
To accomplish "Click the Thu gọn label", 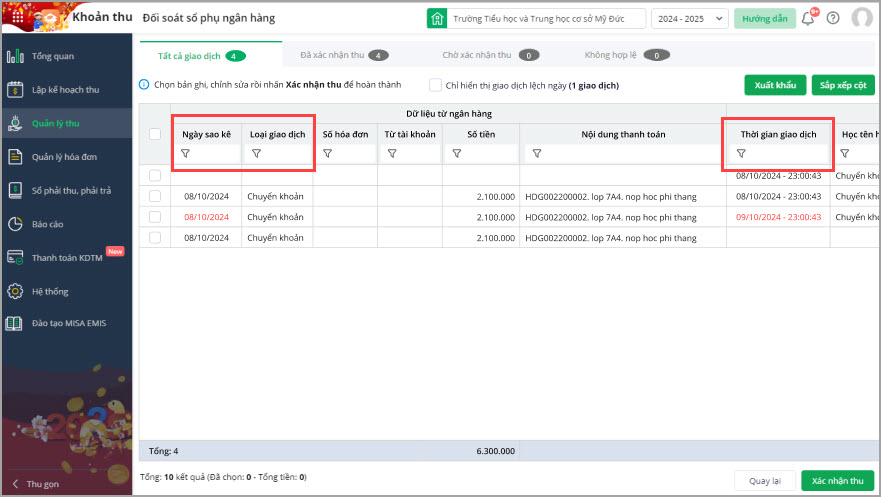I will [x=43, y=484].
